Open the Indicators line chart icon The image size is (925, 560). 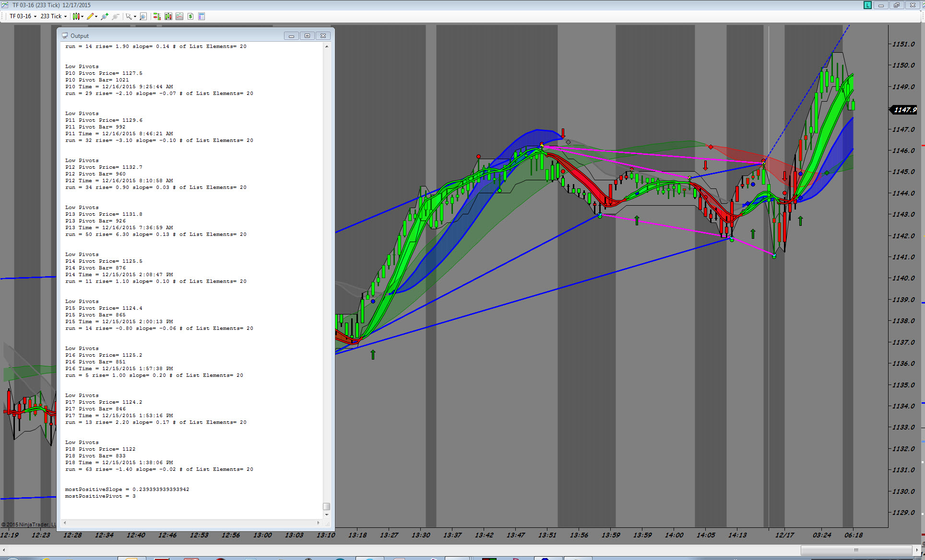179,16
